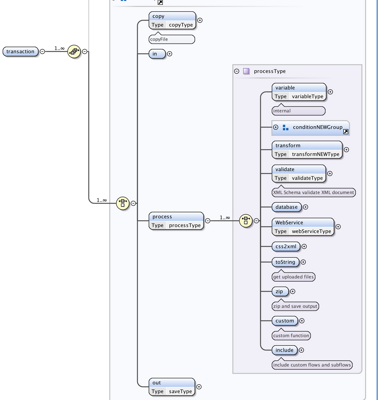The image size is (389, 400).
Task: Expand the WebService element
Action: pos(338,227)
